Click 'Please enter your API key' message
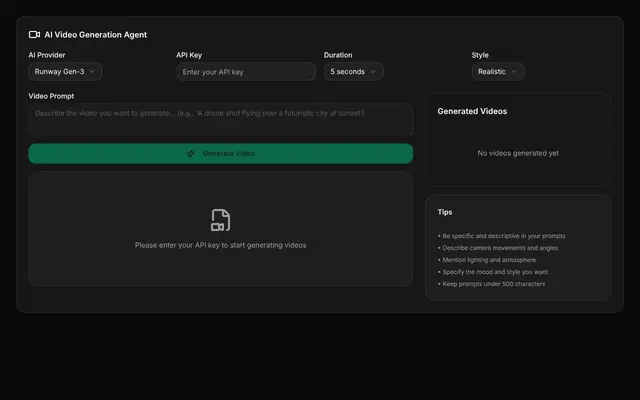Screen dimensions: 640x400 (x=220, y=245)
